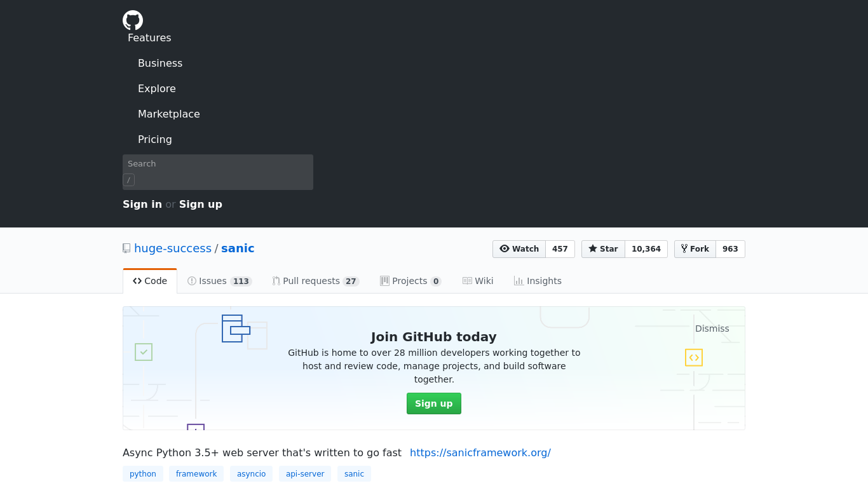Click the code brackets icon in the banner
Viewport: 868px width, 488px height.
coord(694,357)
